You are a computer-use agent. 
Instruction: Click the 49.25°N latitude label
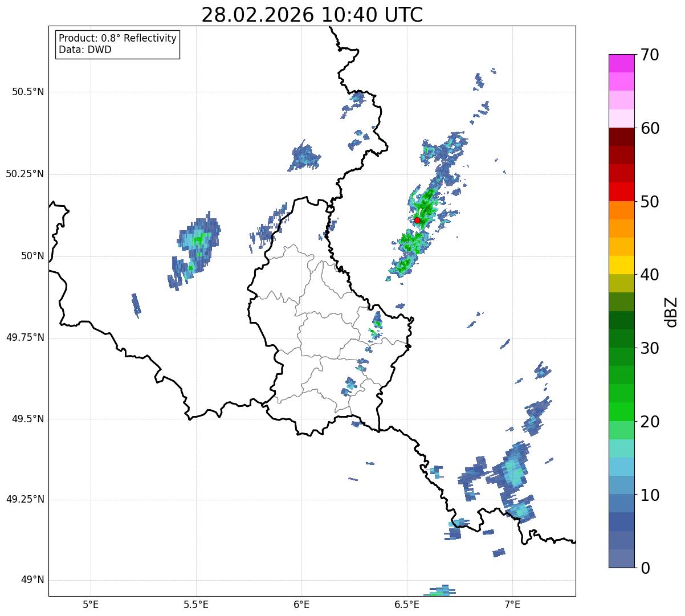point(25,499)
